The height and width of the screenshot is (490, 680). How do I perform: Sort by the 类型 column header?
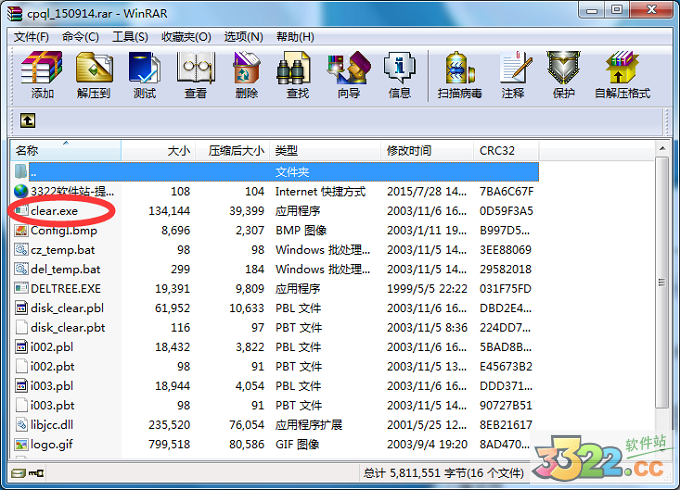[325, 150]
